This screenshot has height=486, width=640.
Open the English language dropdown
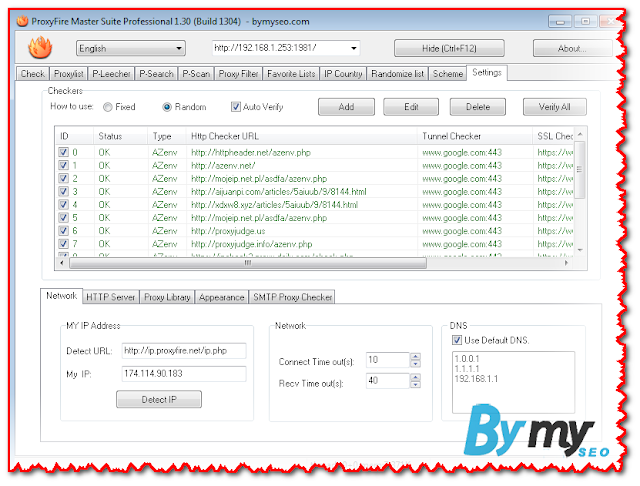pyautogui.click(x=131, y=48)
